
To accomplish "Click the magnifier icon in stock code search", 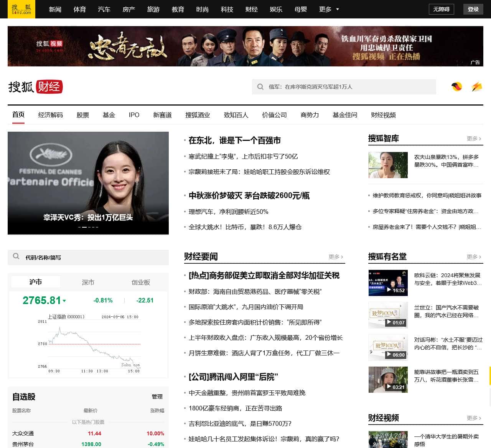I will coord(16,256).
